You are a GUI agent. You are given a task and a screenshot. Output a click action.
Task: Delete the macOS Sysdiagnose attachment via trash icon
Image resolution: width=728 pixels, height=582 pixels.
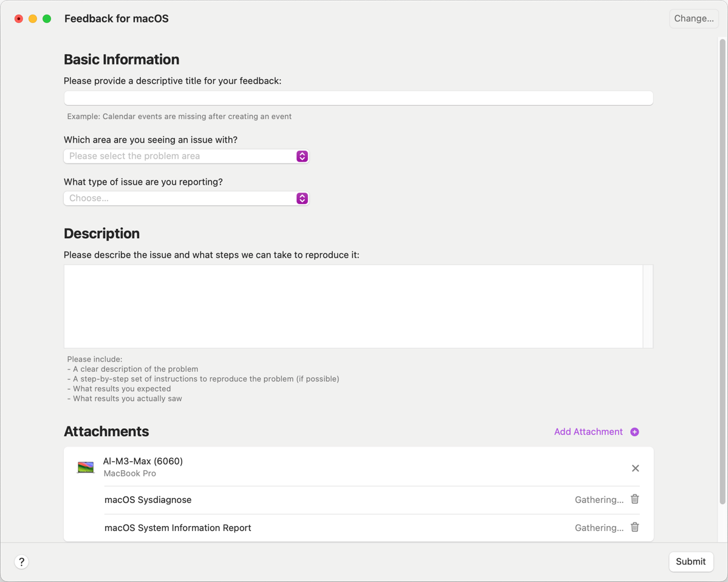click(x=634, y=499)
